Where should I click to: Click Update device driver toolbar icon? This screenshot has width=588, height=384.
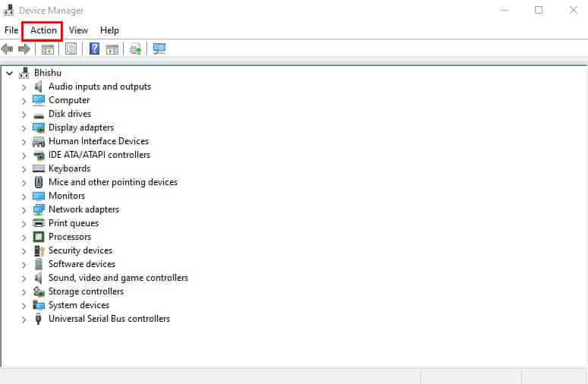(x=135, y=49)
